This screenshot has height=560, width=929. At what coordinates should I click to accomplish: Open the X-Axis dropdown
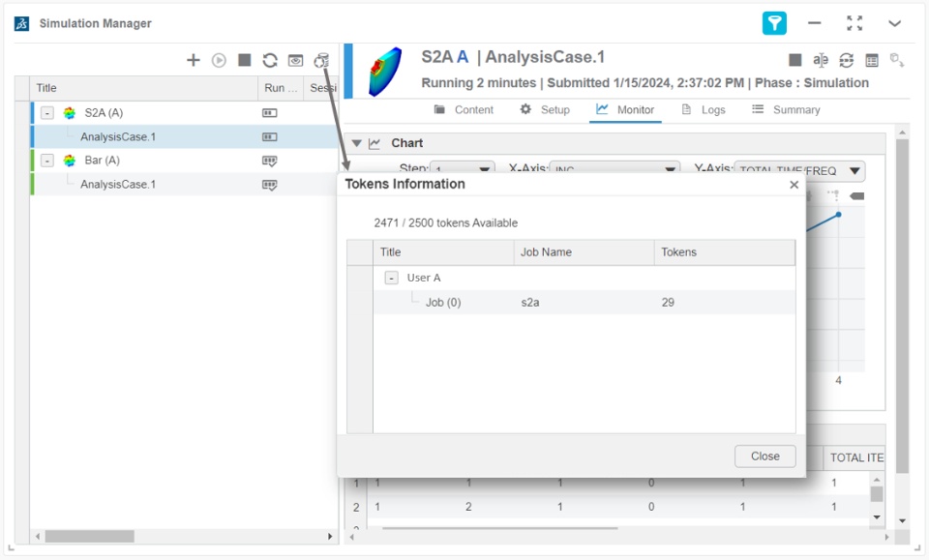614,169
